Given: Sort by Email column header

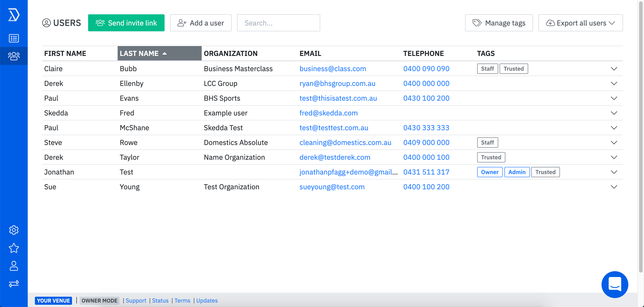Looking at the screenshot, I should pos(310,53).
